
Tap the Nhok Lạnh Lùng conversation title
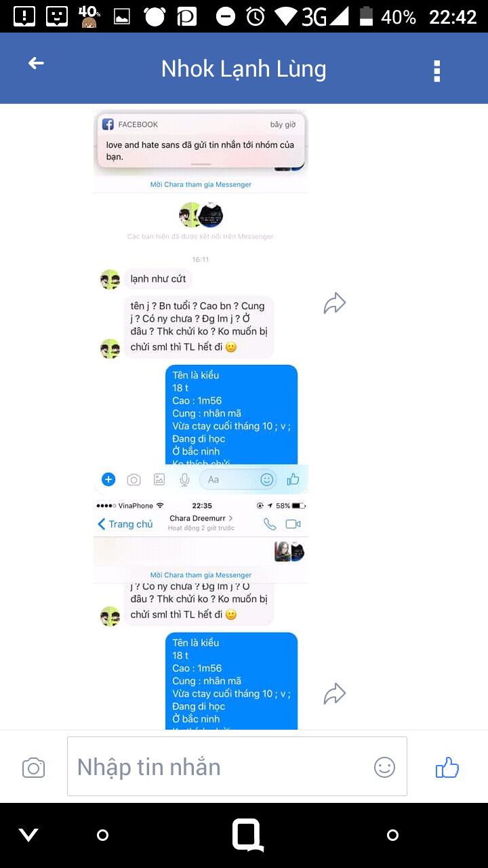pyautogui.click(x=244, y=69)
